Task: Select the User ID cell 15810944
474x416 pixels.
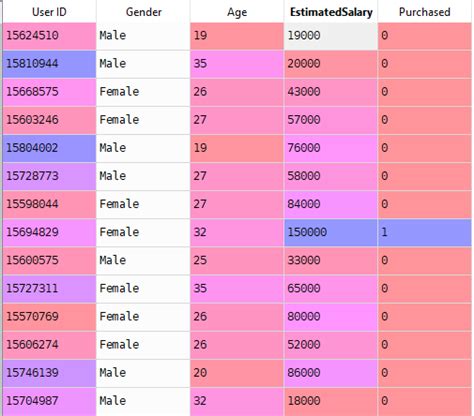Action: tap(49, 64)
